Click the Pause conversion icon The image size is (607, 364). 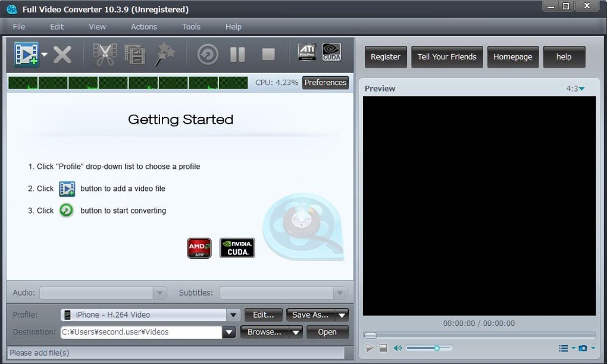pos(237,55)
